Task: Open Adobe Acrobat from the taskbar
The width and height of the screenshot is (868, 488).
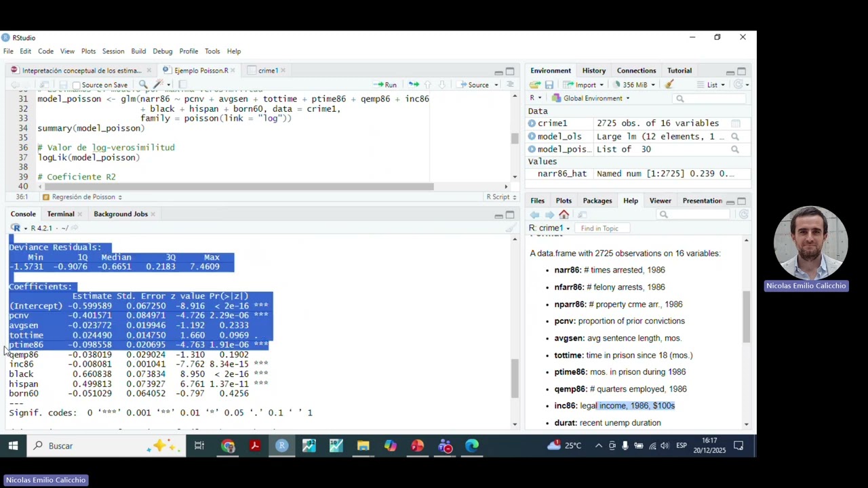Action: [x=255, y=446]
